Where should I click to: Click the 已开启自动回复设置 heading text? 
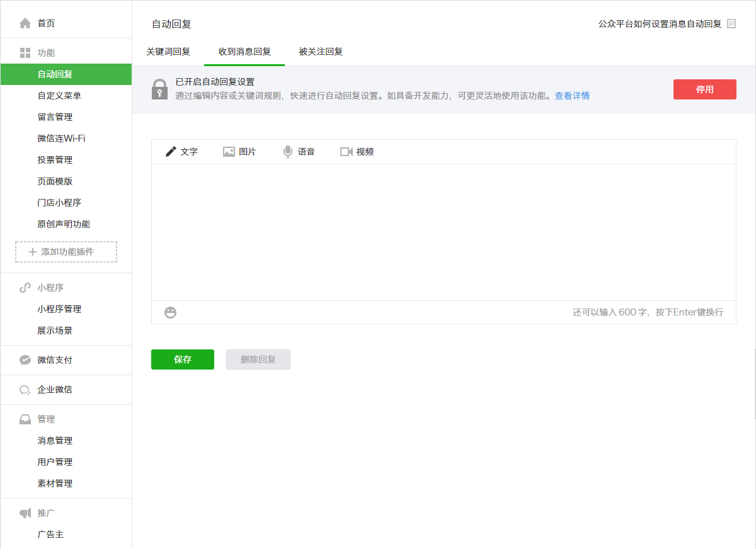click(x=215, y=82)
